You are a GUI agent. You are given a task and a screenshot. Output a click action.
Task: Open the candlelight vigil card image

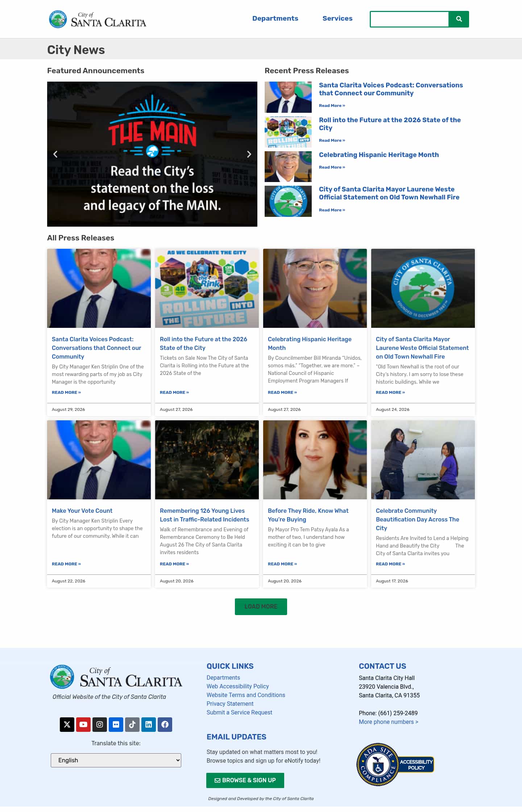[x=207, y=460]
